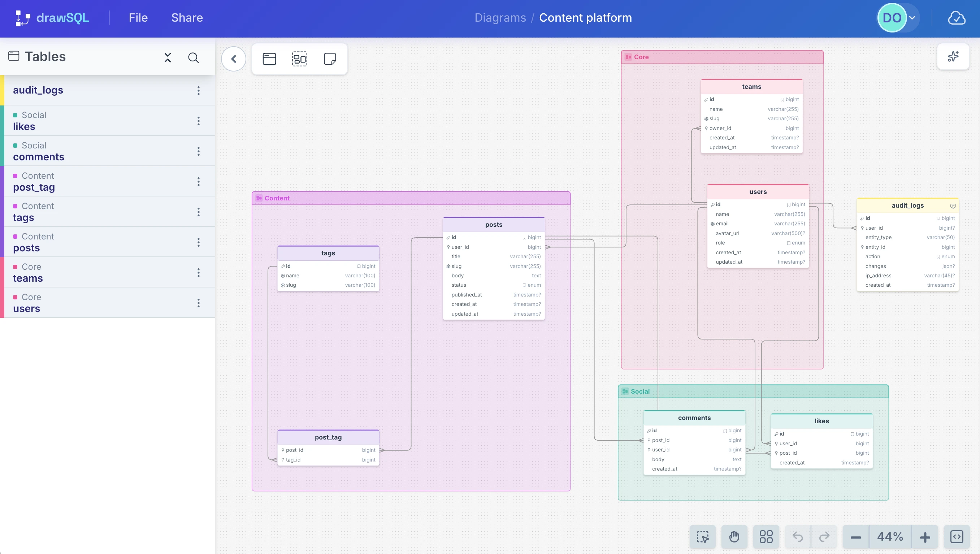Open the add table tool
The image size is (980, 554).
(x=270, y=59)
